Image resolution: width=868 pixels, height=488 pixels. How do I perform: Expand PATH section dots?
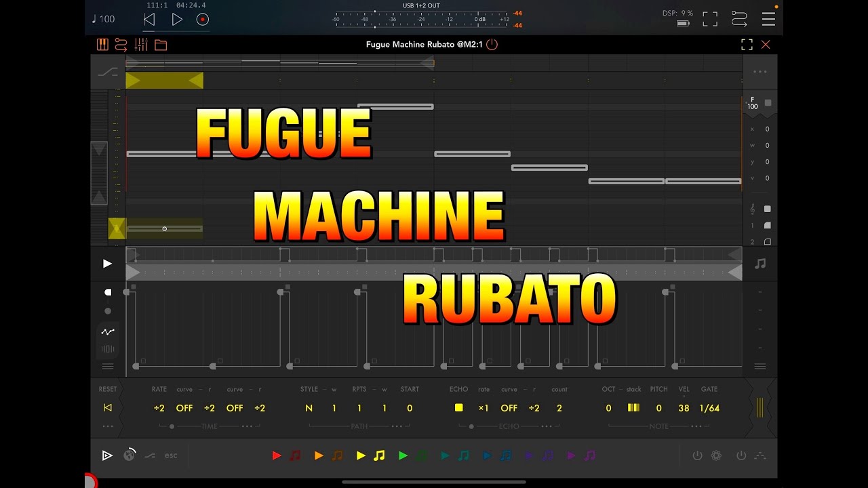[397, 426]
